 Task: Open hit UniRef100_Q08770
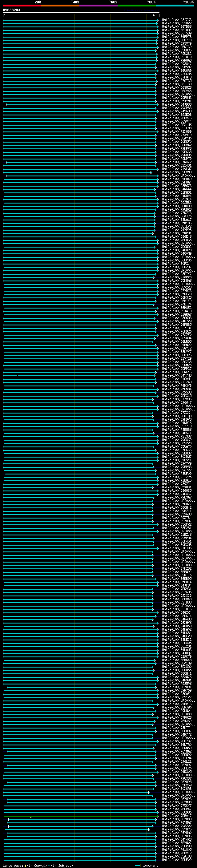pos(177,40)
